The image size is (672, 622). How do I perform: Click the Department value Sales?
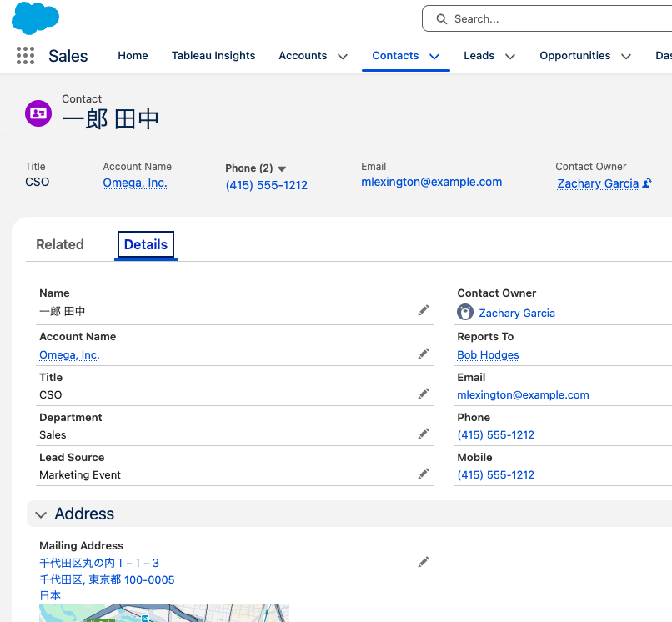point(53,434)
